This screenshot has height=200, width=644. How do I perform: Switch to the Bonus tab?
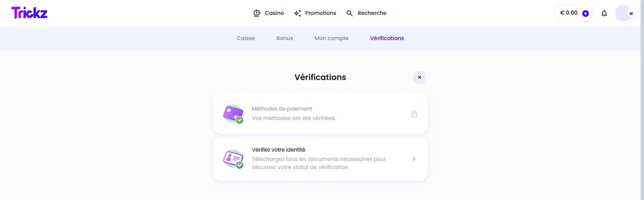284,38
